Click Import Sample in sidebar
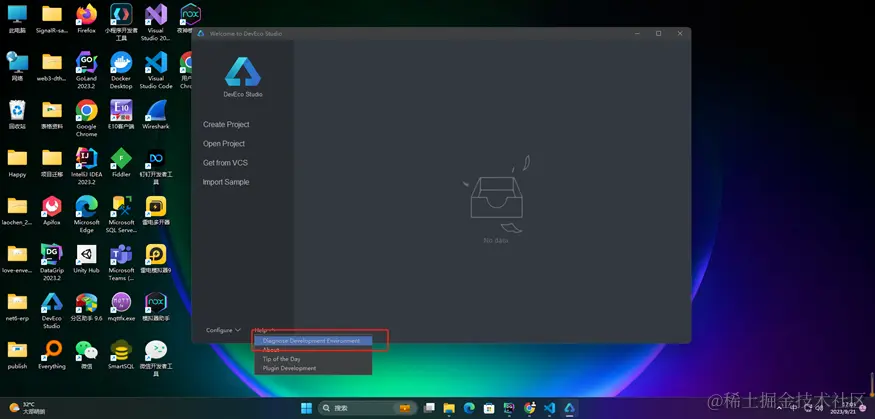The width and height of the screenshot is (875, 419). tap(225, 182)
